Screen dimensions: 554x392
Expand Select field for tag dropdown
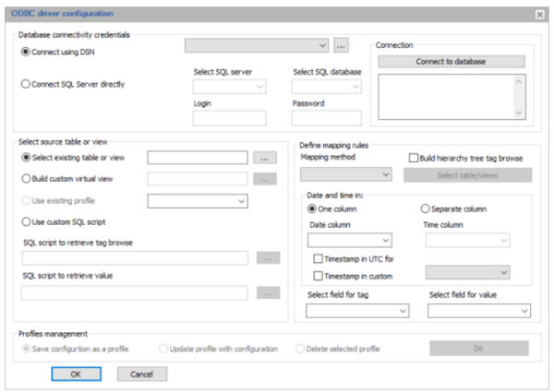pos(356,312)
